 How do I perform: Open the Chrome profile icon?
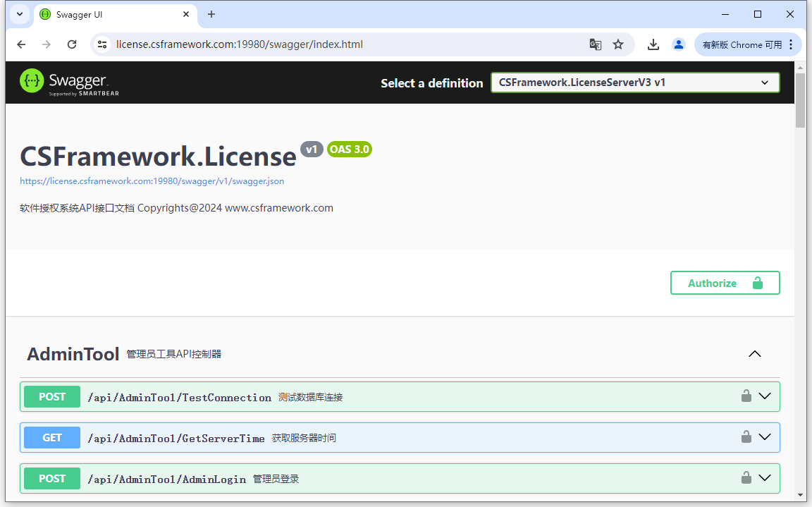point(678,44)
